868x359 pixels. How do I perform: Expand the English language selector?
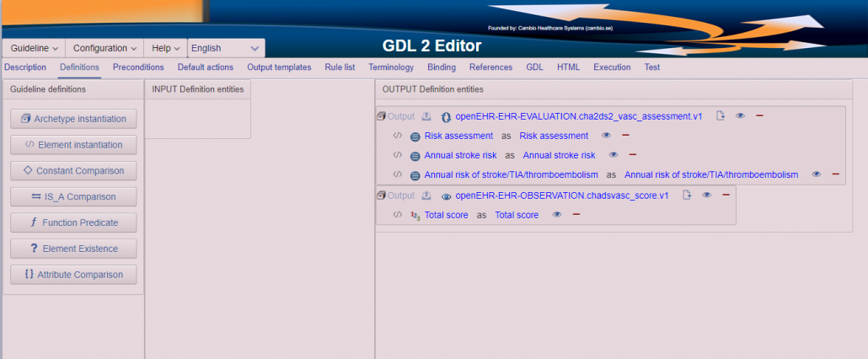tap(227, 48)
